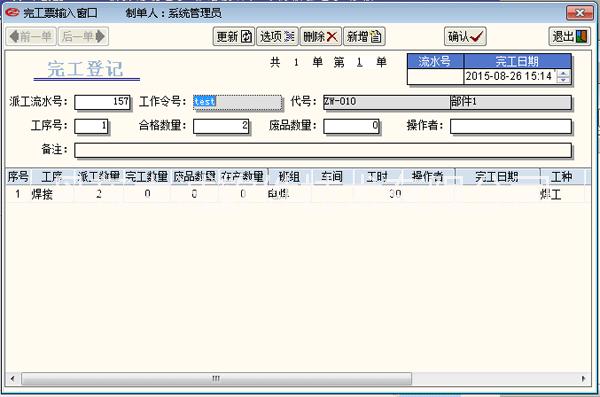Image resolution: width=600 pixels, height=397 pixels.
Task: Click the 工作令号 field containing test
Action: (x=238, y=102)
